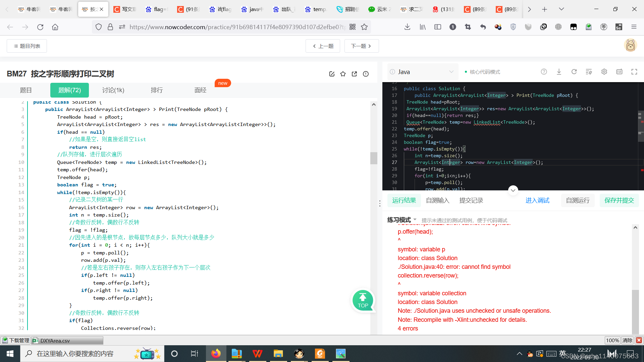Select the 运行结果 tab
The height and width of the screenshot is (362, 644).
404,200
